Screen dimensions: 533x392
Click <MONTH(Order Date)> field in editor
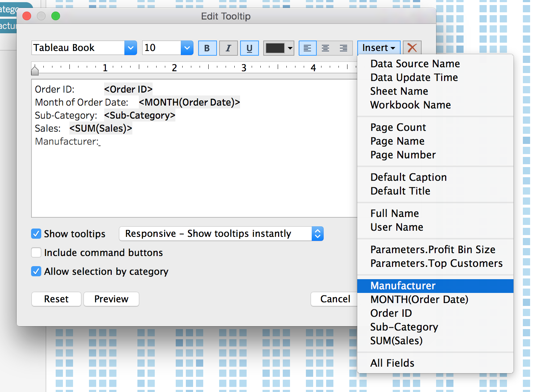click(x=189, y=102)
